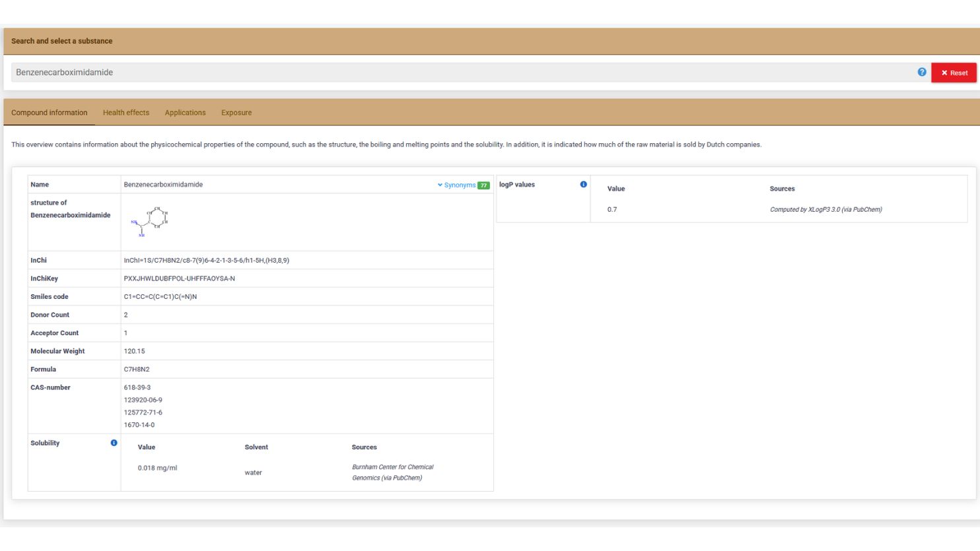Image resolution: width=980 pixels, height=551 pixels.
Task: Click the substance search input field
Action: [462, 73]
